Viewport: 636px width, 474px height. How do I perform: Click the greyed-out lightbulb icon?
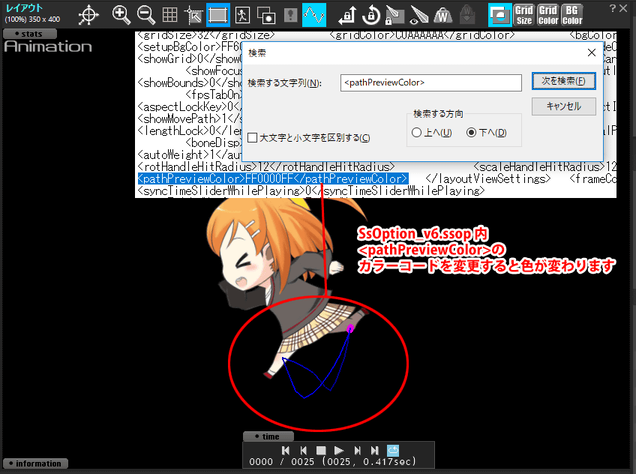coord(290,15)
